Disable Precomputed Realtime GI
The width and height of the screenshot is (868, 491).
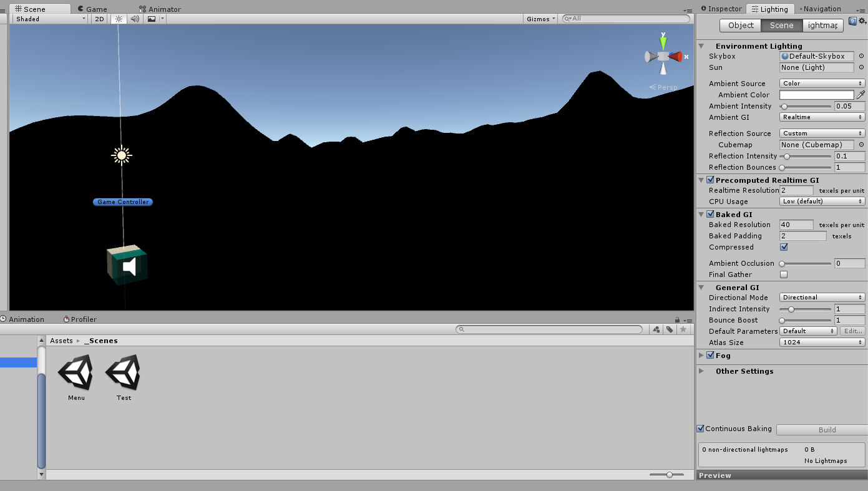[x=710, y=180]
